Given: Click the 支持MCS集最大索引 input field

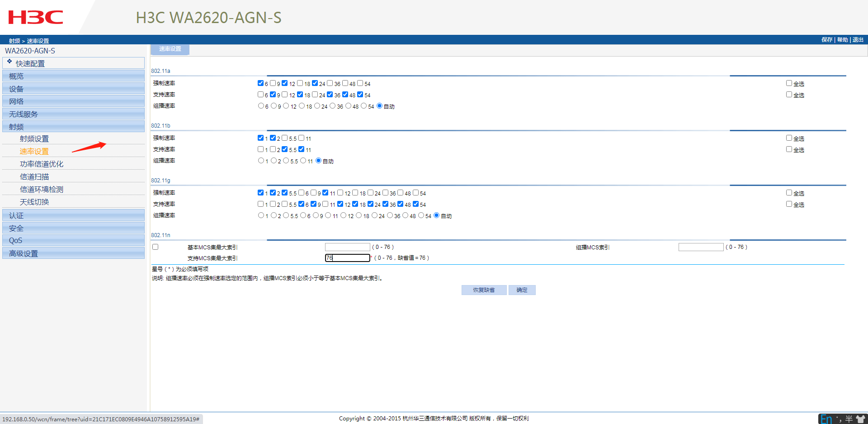Looking at the screenshot, I should coord(347,258).
